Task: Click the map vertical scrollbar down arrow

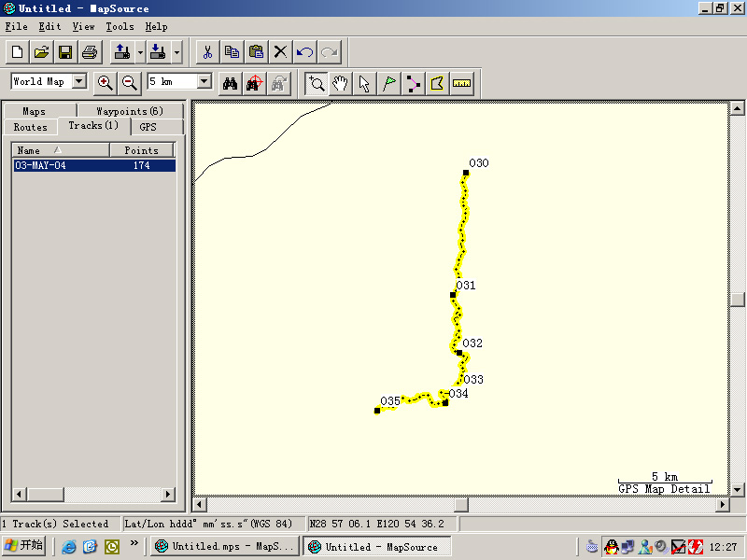Action: click(x=737, y=489)
